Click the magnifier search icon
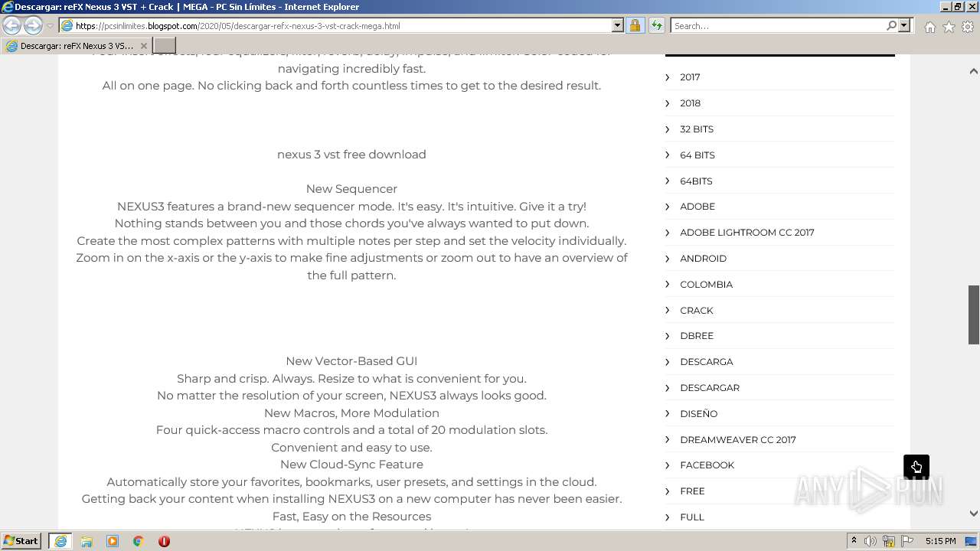Image resolution: width=980 pixels, height=551 pixels. click(x=891, y=25)
